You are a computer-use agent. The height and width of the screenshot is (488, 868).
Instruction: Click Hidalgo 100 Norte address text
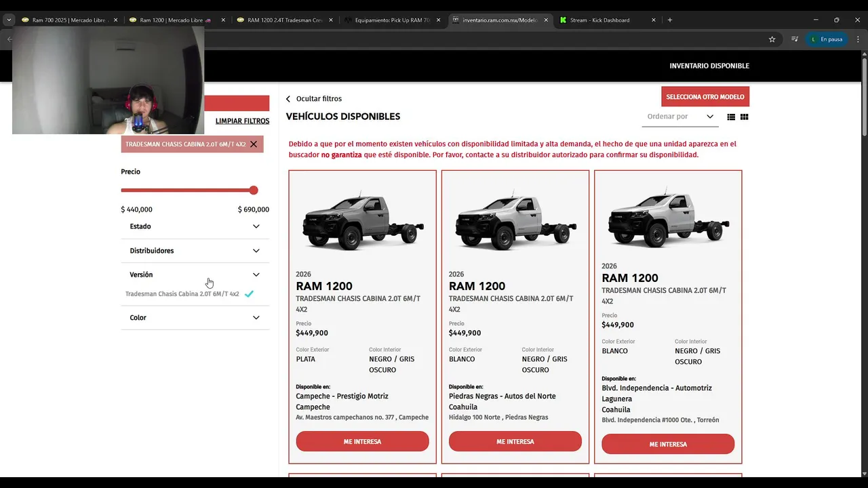(498, 418)
